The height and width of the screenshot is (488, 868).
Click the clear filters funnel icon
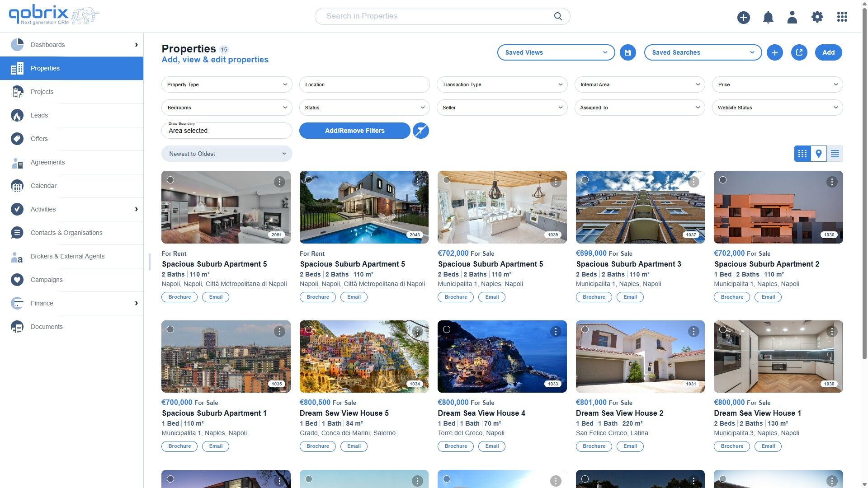pyautogui.click(x=420, y=131)
